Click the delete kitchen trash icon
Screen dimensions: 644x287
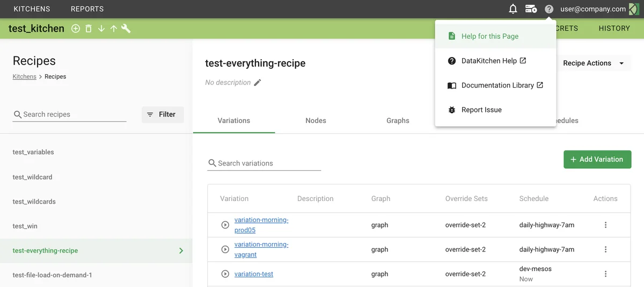coord(89,28)
